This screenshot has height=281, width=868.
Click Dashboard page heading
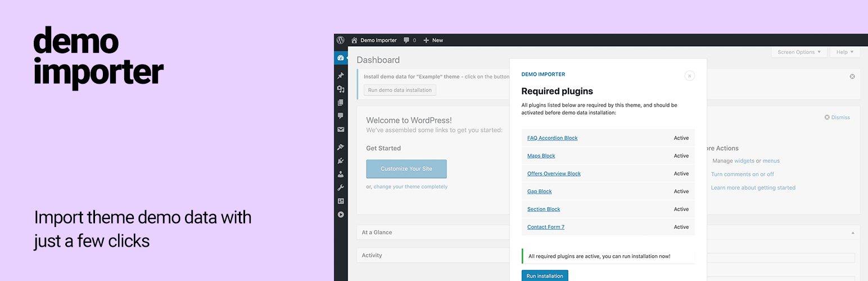(x=378, y=60)
